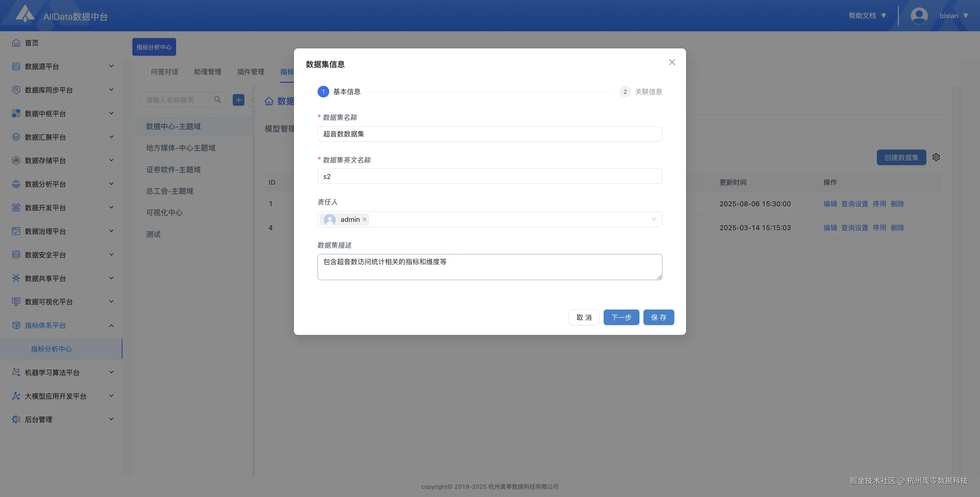Viewport: 980px width, 497px height.
Task: Collapse the 指标体系平台 menu
Action: pos(111,325)
